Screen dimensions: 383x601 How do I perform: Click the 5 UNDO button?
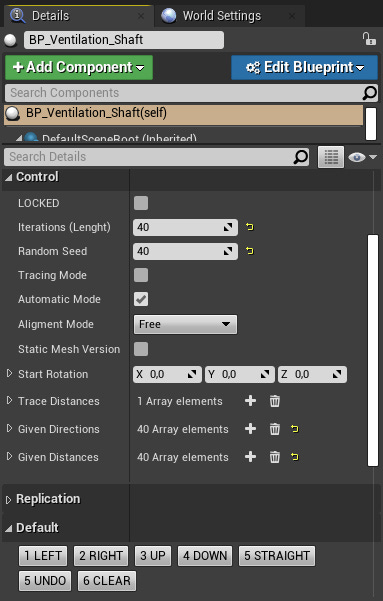45,581
